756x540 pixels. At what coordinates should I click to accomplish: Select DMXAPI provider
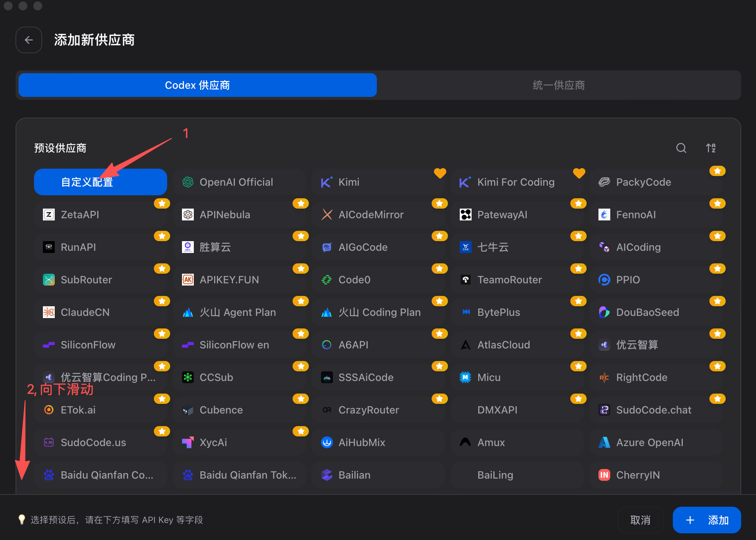coord(517,410)
